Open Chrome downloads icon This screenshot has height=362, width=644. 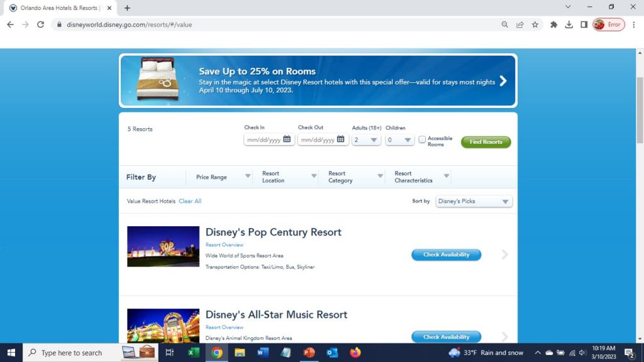(569, 25)
